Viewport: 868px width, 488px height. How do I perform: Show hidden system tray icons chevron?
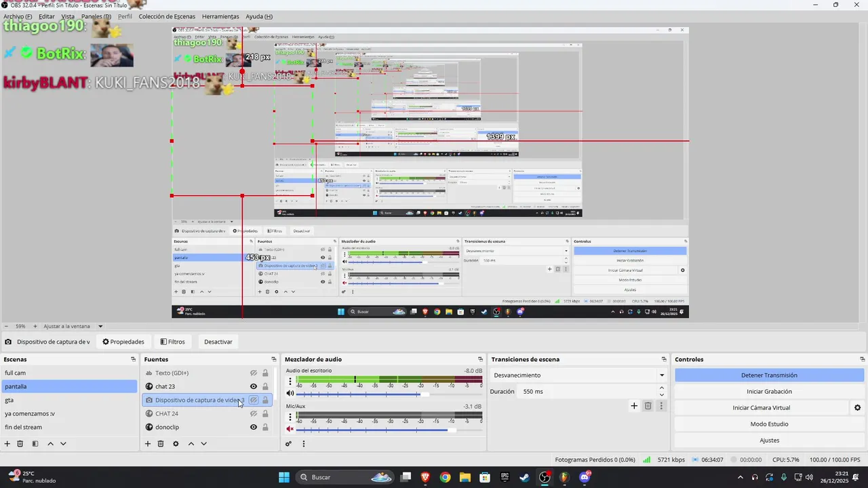coord(740,477)
